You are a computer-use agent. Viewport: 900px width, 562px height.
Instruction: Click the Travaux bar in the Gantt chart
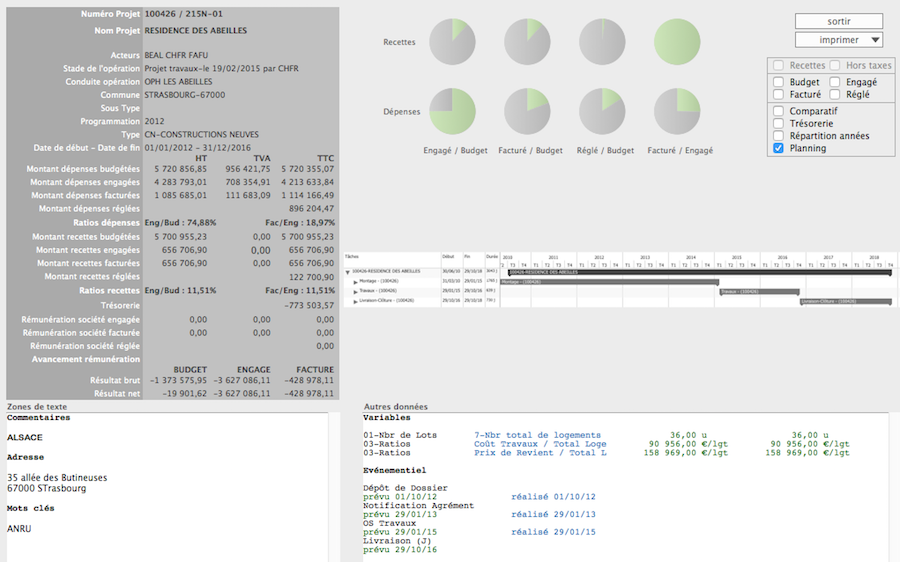click(759, 292)
